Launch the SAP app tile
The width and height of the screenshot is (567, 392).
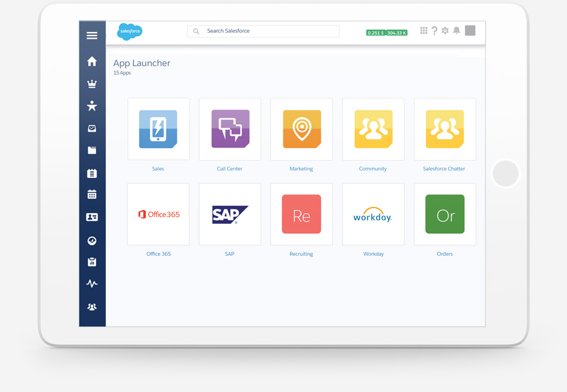pos(230,214)
